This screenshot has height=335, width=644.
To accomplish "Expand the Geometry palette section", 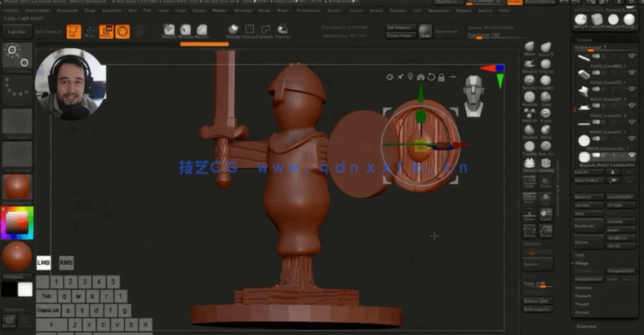I will [587, 327].
